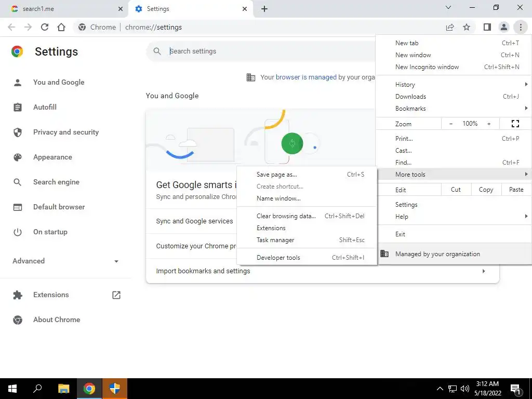Follow the browser is managed link
This screenshot has height=399, width=532.
pyautogui.click(x=306, y=77)
